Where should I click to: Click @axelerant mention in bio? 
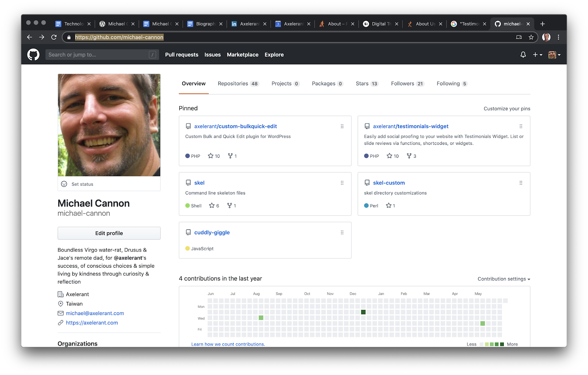(128, 258)
